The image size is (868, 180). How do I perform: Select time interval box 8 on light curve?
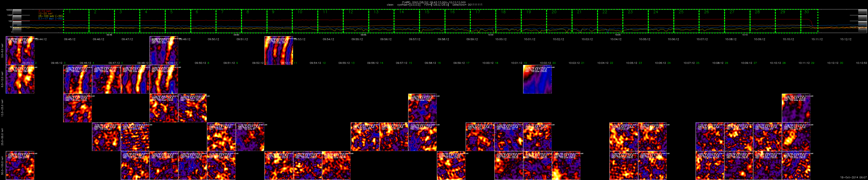pyautogui.click(x=254, y=21)
